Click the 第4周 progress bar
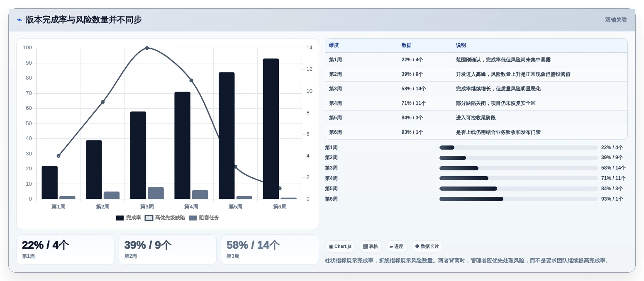 point(519,178)
